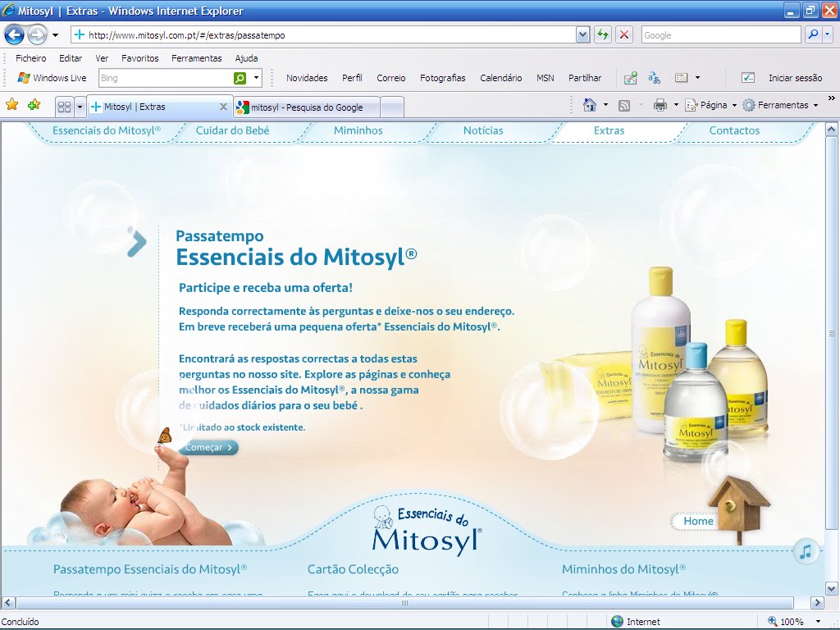Open the tab list dropdown arrow
This screenshot has width=840, height=630.
tap(80, 107)
